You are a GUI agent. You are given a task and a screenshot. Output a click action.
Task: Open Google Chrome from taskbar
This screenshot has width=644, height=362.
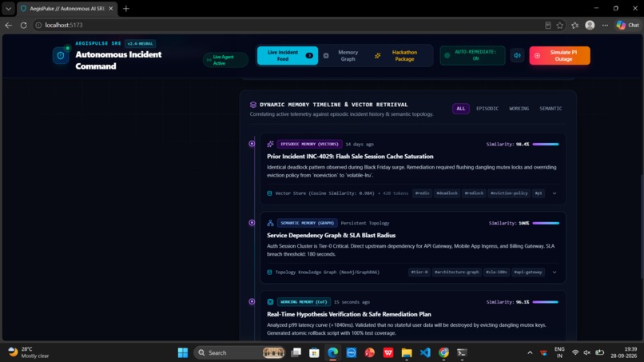click(x=443, y=352)
